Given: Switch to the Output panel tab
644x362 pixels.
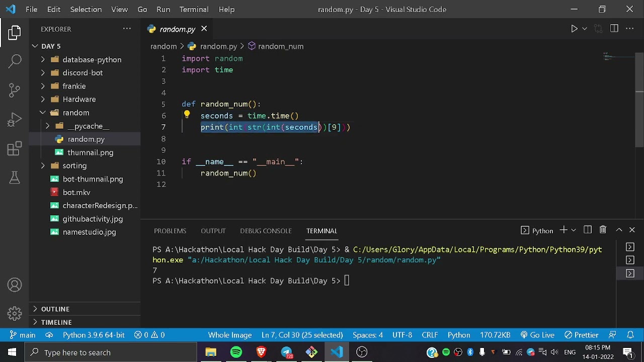Looking at the screenshot, I should [x=213, y=231].
